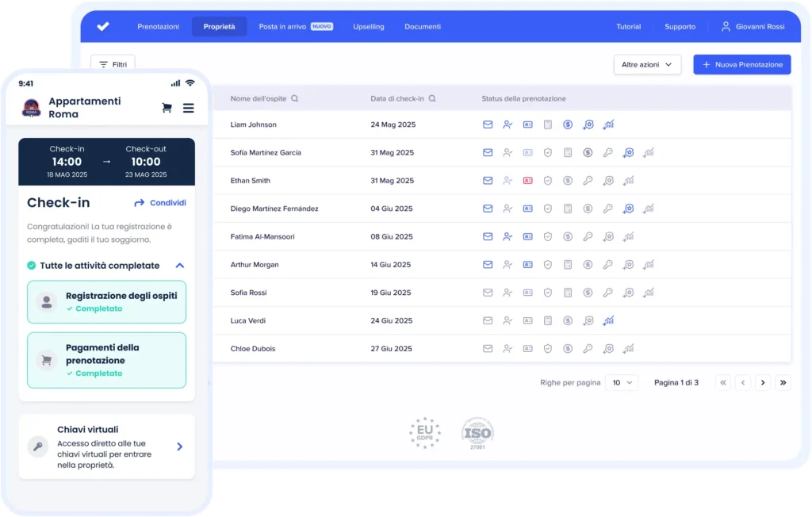This screenshot has width=812, height=517.
Task: Click the chart icon in Luca Verdi's row
Action: pyautogui.click(x=608, y=321)
